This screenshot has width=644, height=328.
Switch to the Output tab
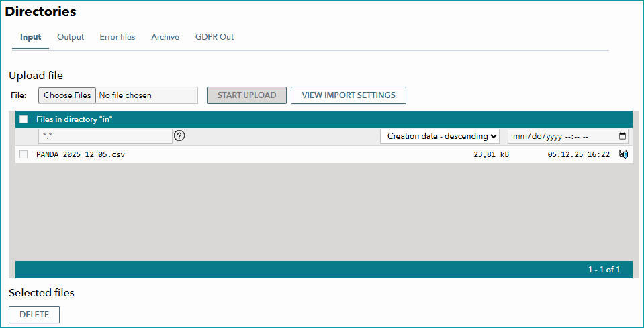tap(71, 37)
